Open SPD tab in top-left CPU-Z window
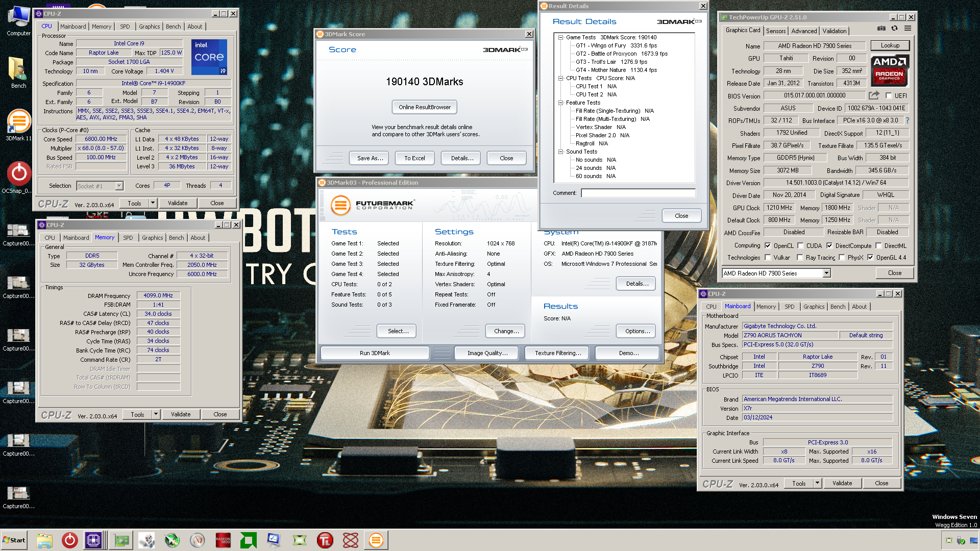 tap(125, 27)
